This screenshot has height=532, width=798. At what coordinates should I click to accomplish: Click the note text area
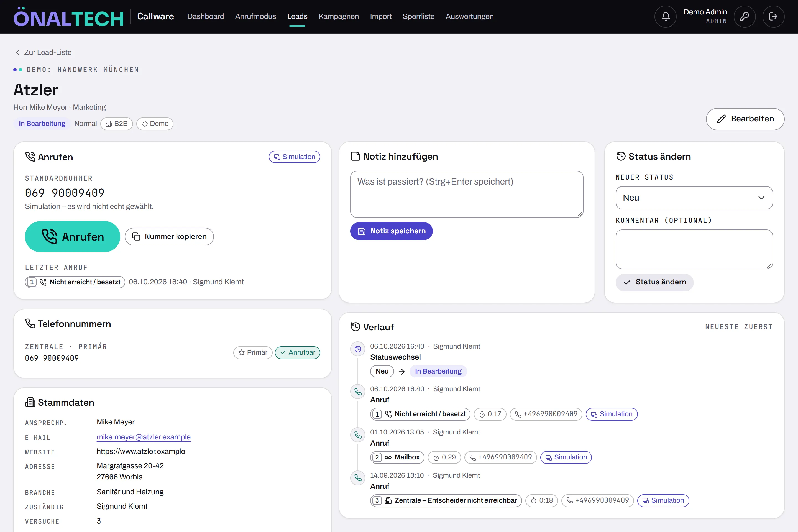tap(467, 194)
